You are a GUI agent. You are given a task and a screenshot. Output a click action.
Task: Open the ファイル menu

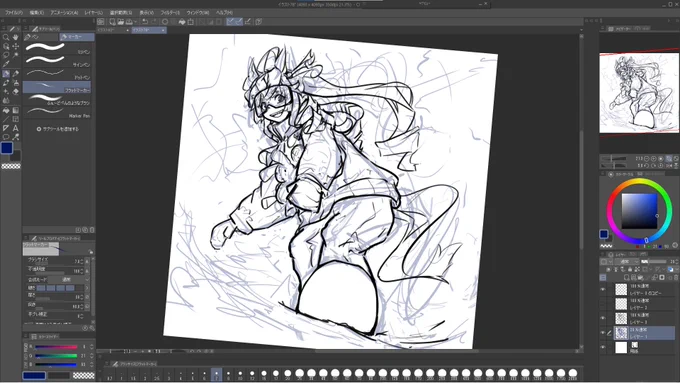pyautogui.click(x=13, y=13)
